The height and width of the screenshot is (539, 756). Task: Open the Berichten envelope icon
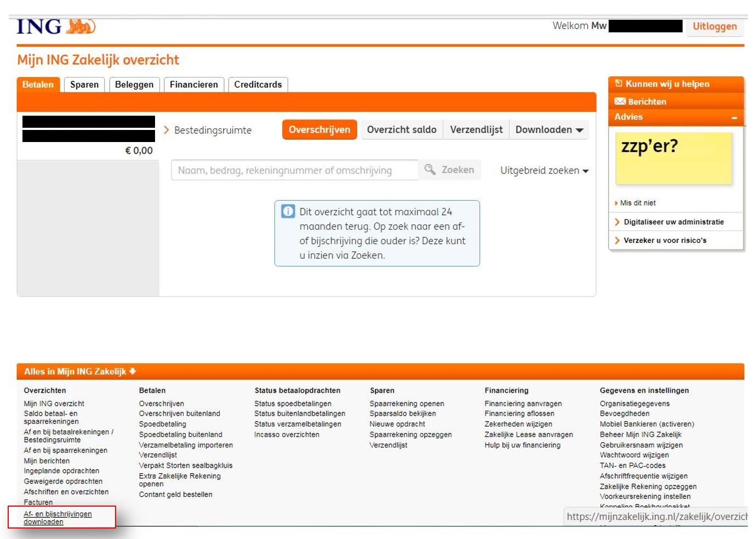(620, 101)
